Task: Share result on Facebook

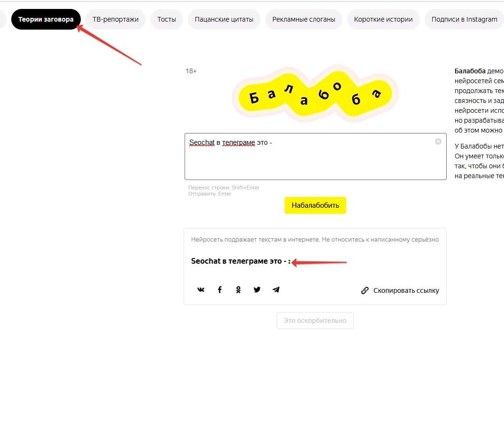Action: coord(220,290)
